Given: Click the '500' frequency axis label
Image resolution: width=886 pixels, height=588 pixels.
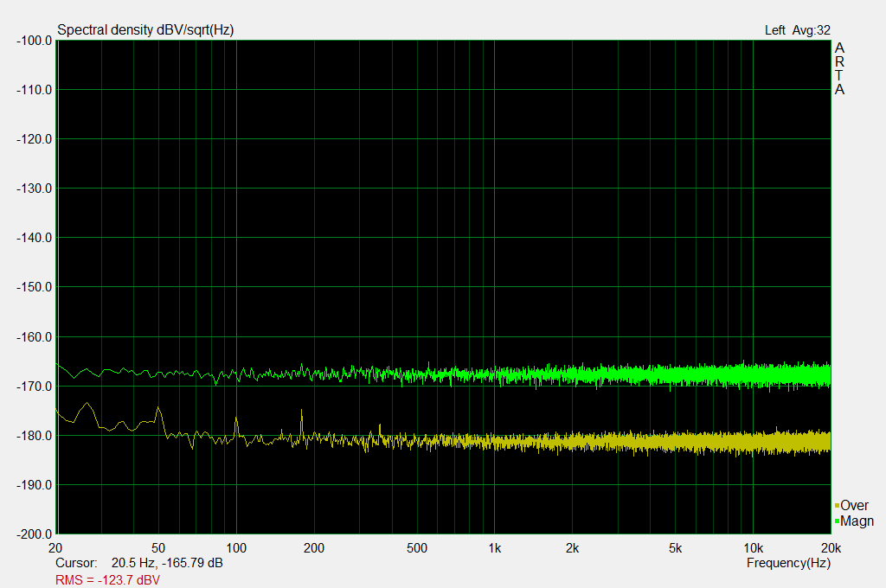Looking at the screenshot, I should click(x=417, y=548).
